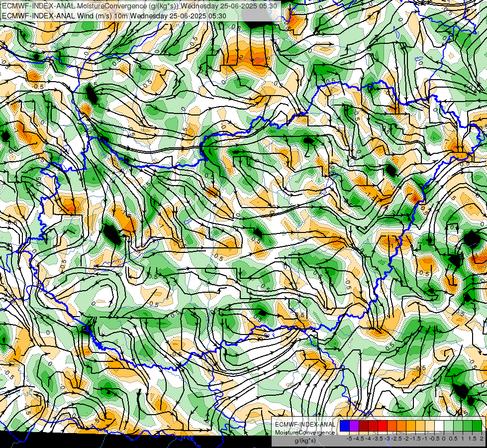The width and height of the screenshot is (487, 448).
Task: Click the amber swatch between -2 and -1.5
Action: [411, 426]
